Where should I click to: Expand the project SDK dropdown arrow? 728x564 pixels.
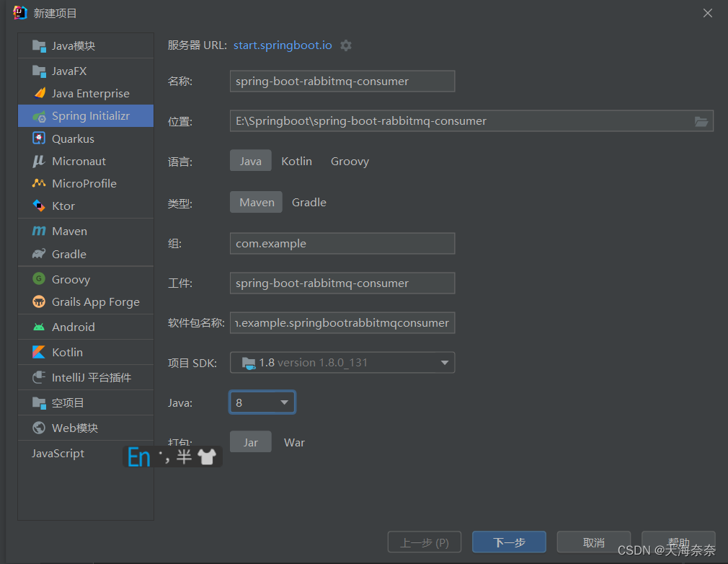tap(445, 362)
